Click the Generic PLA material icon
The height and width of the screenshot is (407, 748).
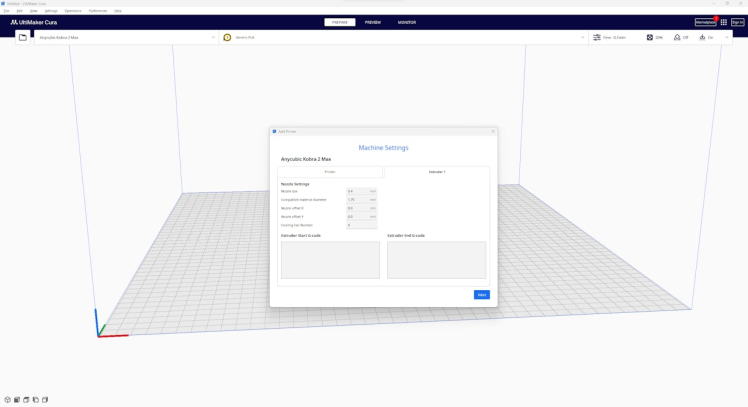pos(227,37)
